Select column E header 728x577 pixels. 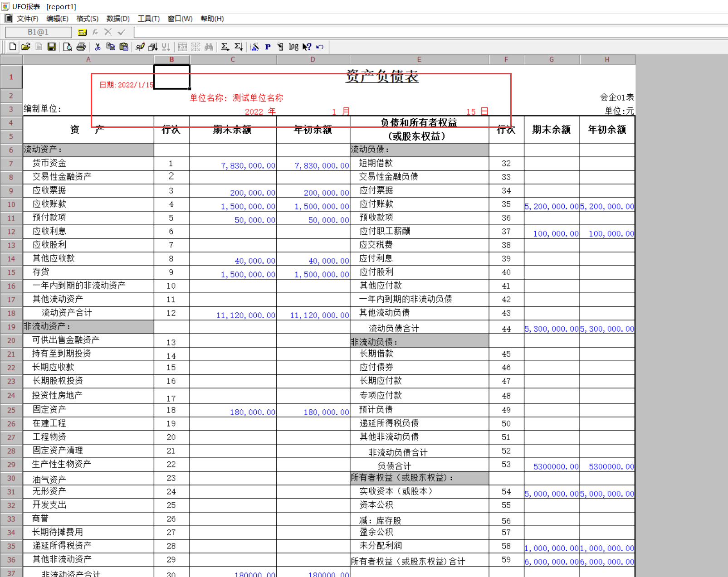click(x=420, y=59)
